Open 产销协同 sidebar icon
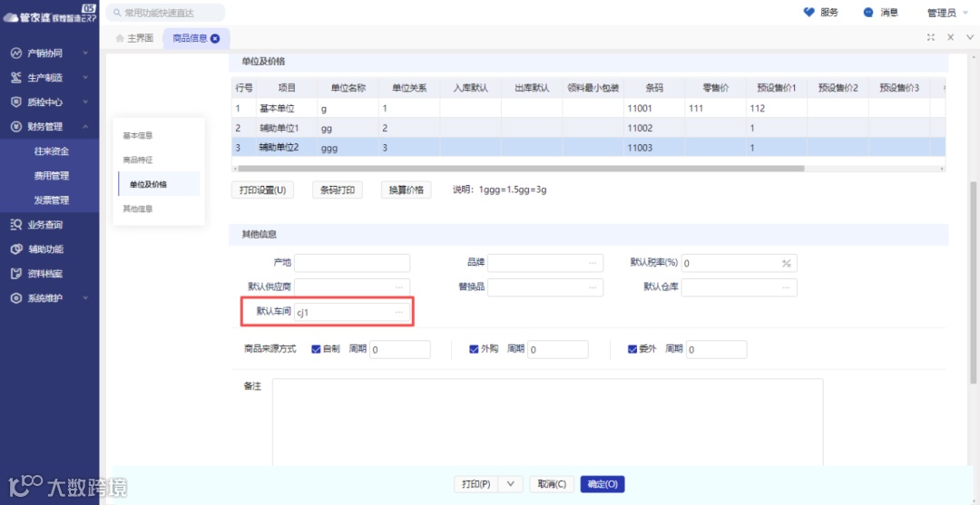 pos(17,53)
